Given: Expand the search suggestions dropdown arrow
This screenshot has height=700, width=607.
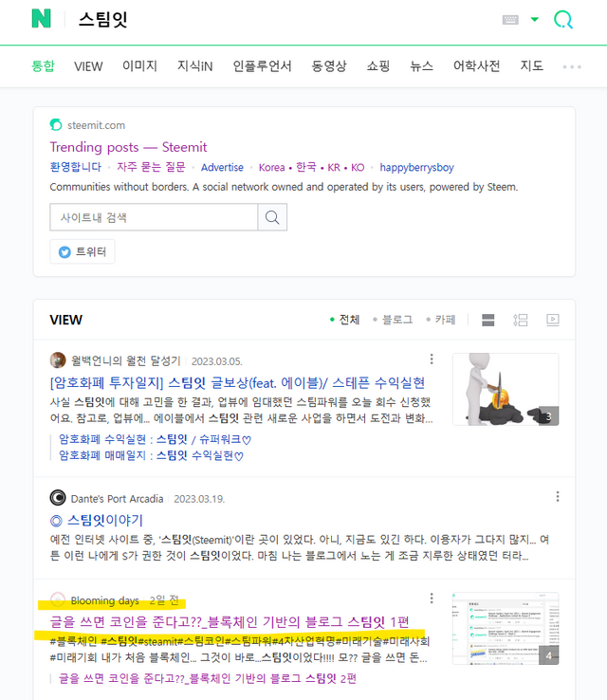Looking at the screenshot, I should (x=534, y=19).
